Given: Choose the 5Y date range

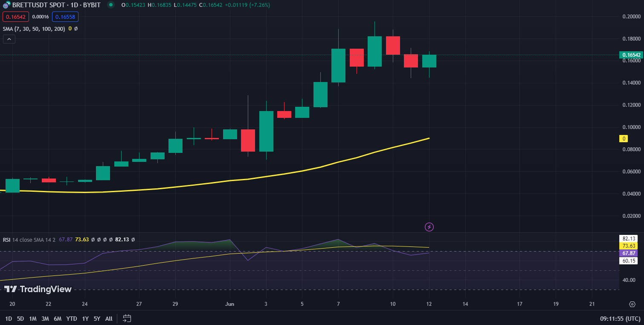Looking at the screenshot, I should click(97, 318).
